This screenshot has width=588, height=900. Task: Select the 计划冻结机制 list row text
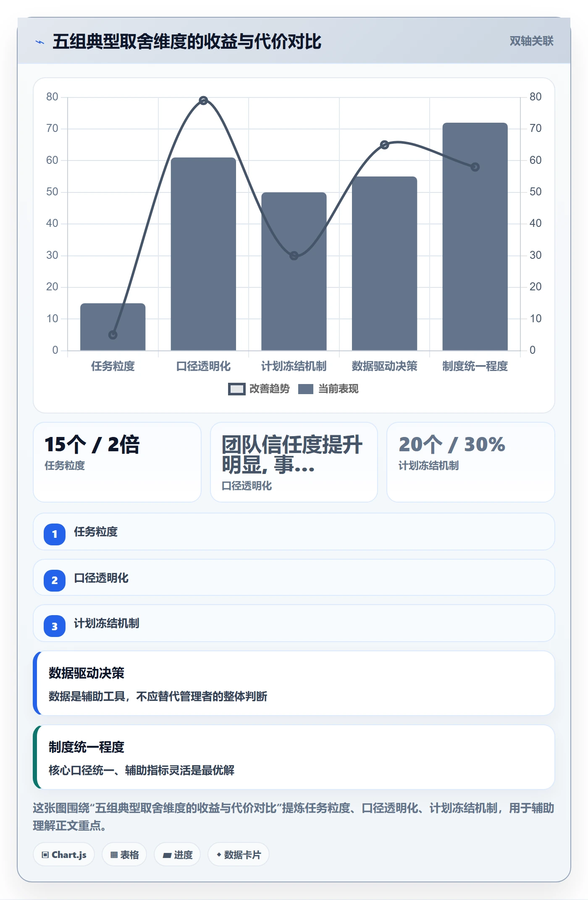(107, 623)
